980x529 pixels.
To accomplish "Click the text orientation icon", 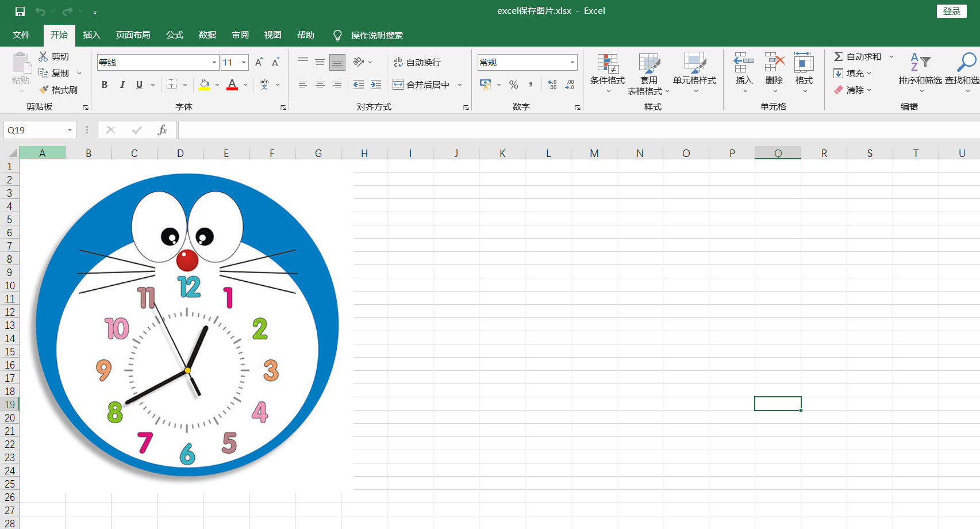I will click(359, 62).
